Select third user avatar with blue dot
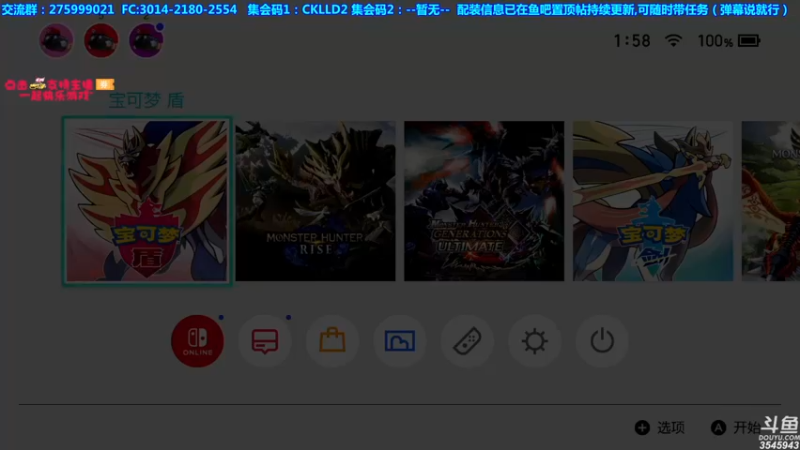 (146, 40)
